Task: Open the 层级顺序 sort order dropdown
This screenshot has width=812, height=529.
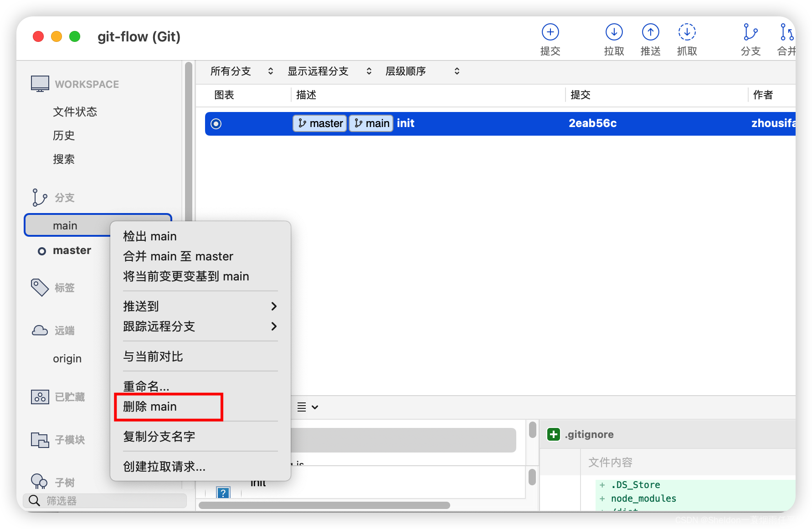Action: coord(422,71)
